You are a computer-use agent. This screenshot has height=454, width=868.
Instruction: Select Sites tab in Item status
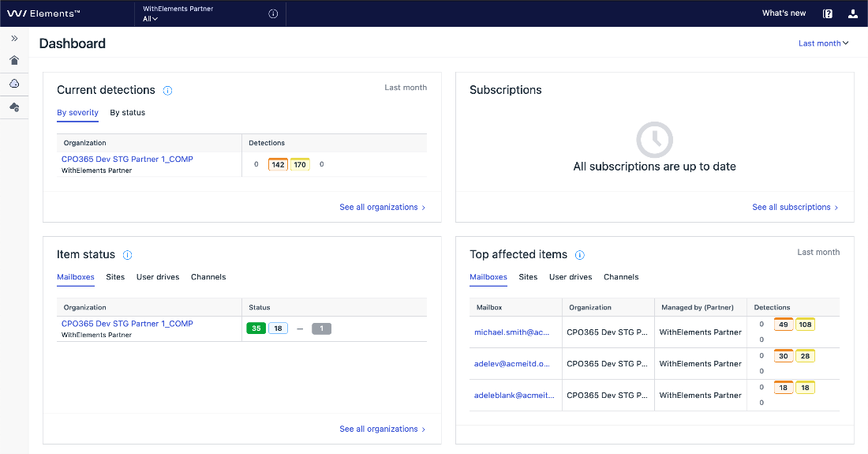[x=115, y=277]
